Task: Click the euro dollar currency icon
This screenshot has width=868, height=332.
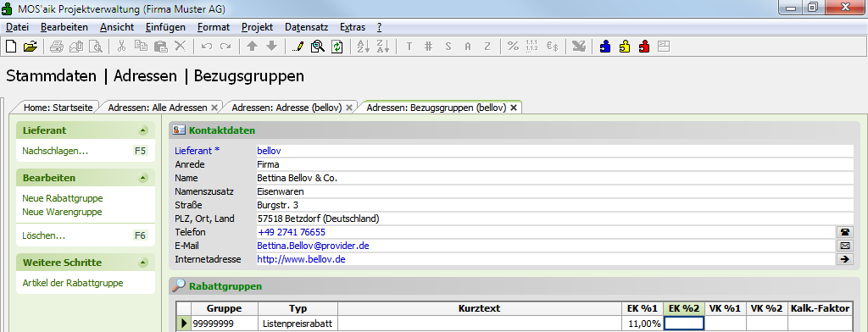Action: (x=552, y=47)
